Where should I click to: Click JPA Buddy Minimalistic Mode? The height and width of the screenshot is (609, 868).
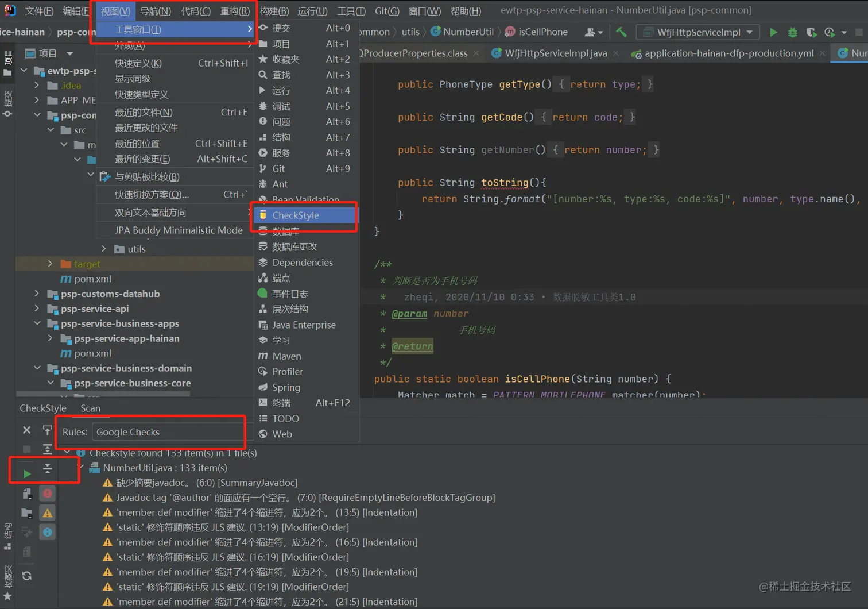click(175, 230)
